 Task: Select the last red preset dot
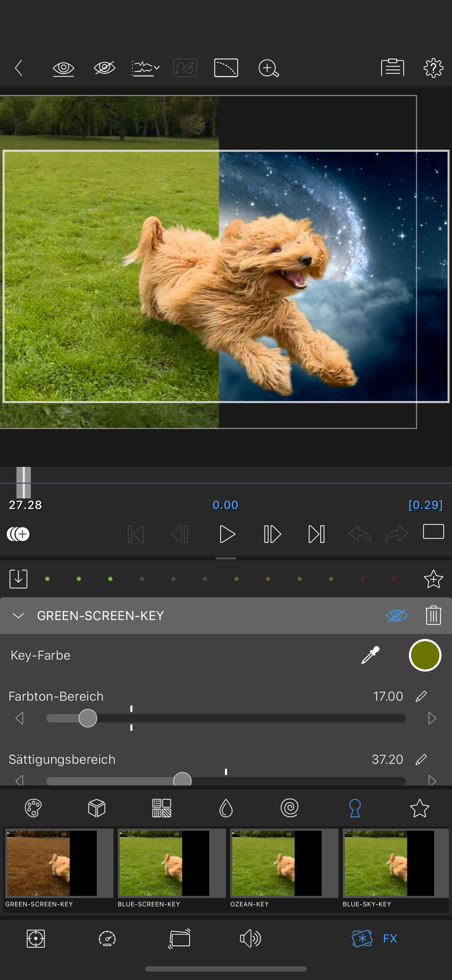(394, 579)
